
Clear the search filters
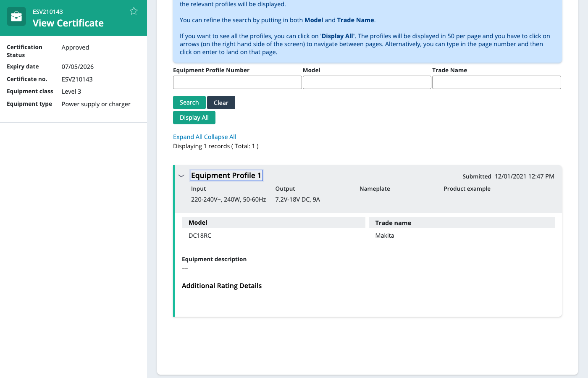click(221, 103)
